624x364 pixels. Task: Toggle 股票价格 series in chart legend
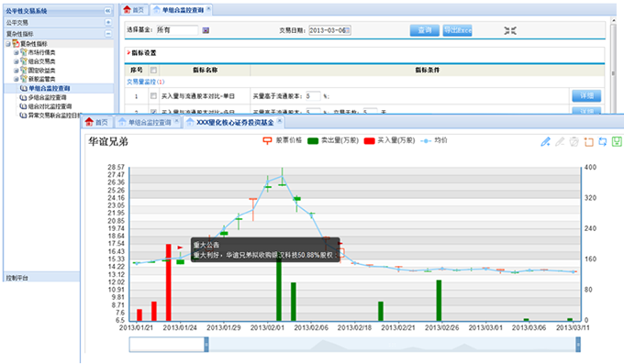(282, 140)
